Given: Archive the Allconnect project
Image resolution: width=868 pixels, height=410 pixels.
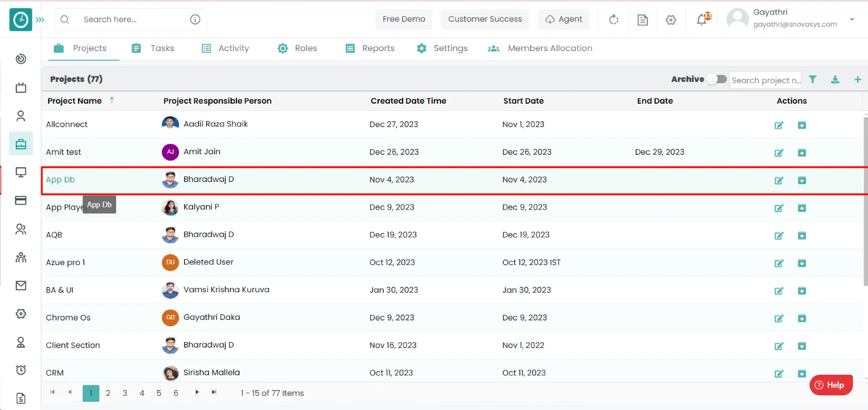Looking at the screenshot, I should [802, 125].
